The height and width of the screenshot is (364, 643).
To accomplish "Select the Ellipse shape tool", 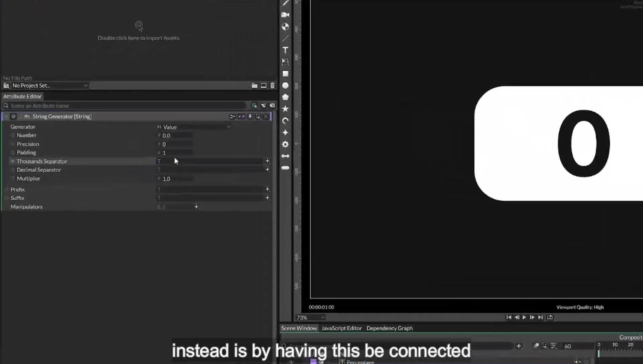I will coord(285,86).
